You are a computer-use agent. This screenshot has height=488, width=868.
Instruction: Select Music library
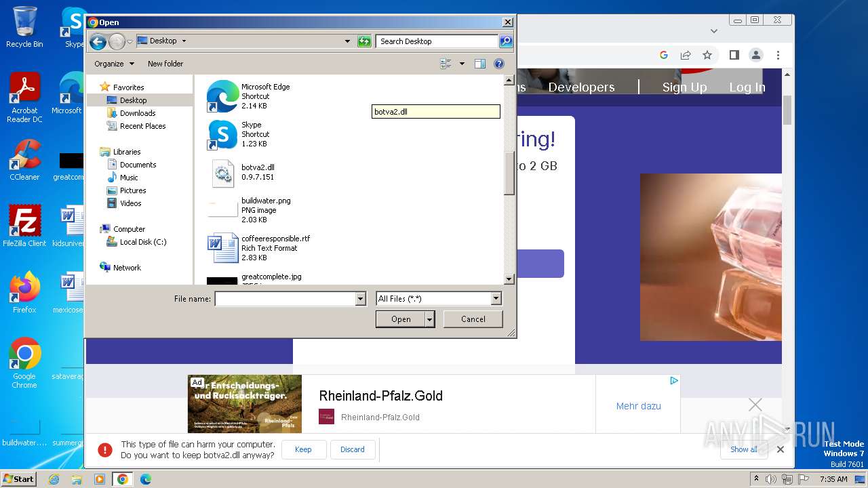coord(129,178)
